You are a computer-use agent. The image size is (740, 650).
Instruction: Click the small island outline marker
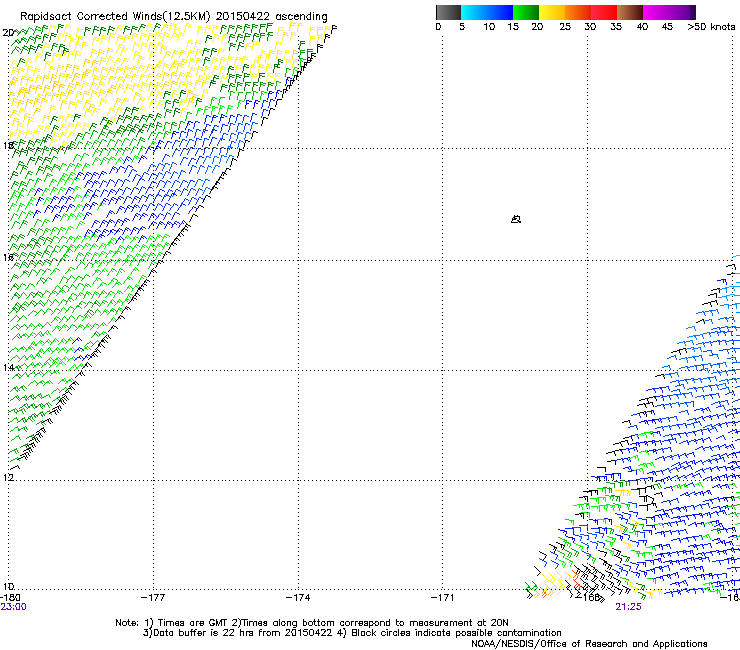(516, 219)
